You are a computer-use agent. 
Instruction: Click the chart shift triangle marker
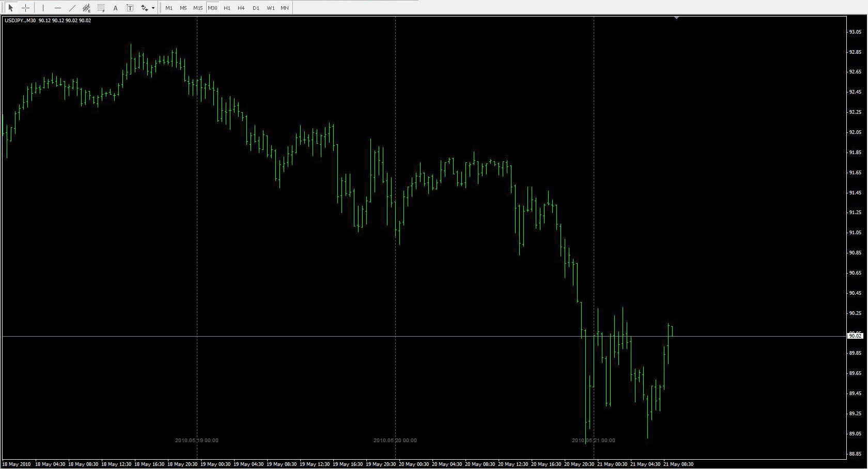676,18
